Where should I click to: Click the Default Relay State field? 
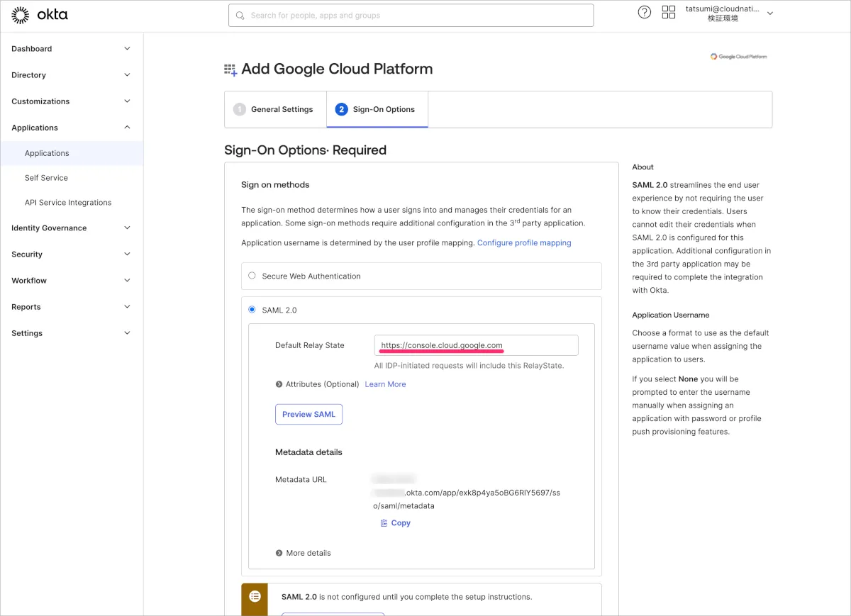(476, 345)
